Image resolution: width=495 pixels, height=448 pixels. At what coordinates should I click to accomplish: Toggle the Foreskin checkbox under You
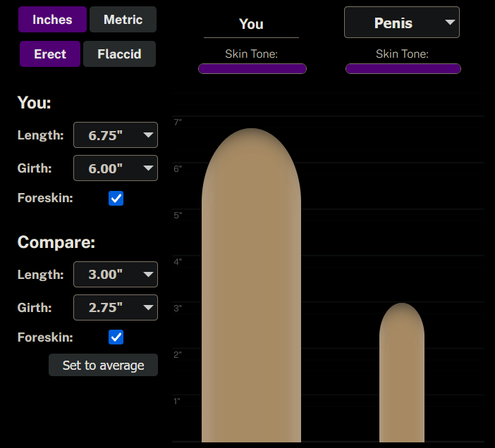(116, 199)
